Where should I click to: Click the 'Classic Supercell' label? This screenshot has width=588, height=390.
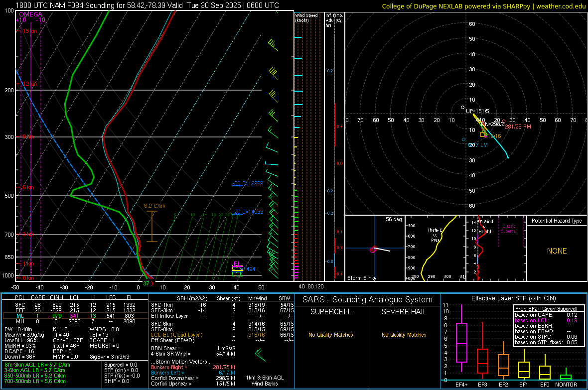pos(509,229)
